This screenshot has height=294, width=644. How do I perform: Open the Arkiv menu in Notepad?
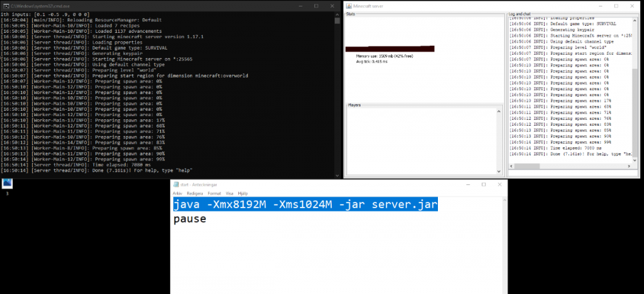177,193
